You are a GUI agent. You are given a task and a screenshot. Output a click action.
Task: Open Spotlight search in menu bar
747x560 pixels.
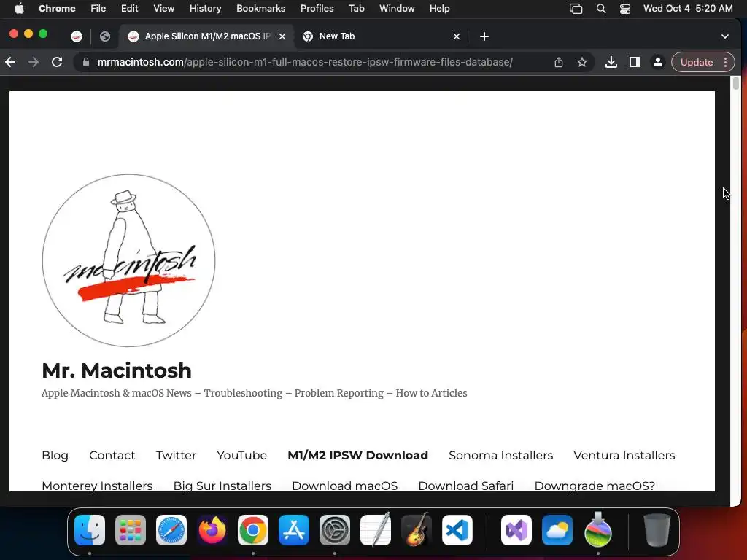601,9
